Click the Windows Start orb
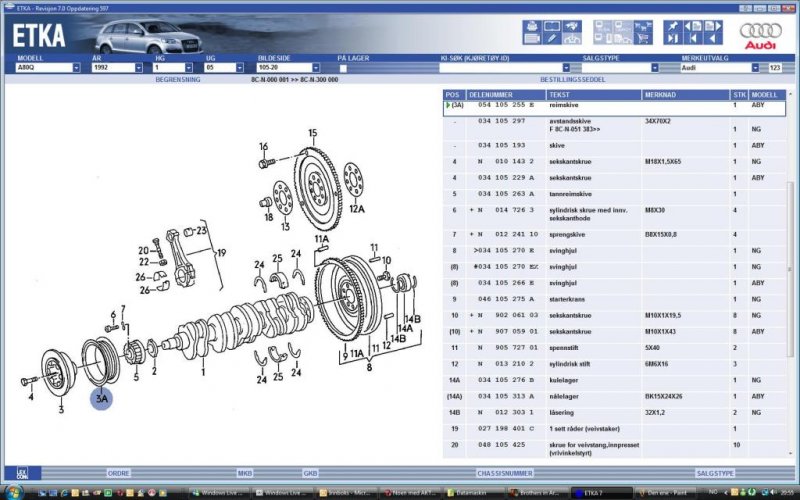 [12, 492]
